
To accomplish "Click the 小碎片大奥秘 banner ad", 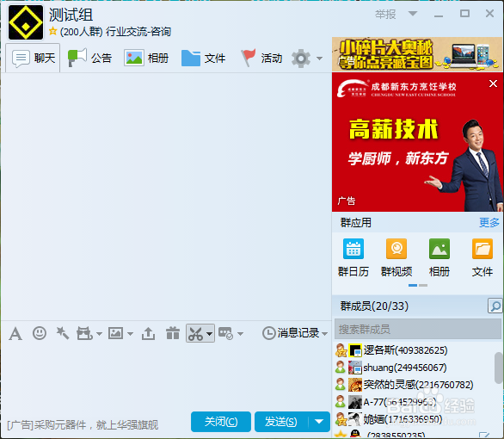I will 416,54.
